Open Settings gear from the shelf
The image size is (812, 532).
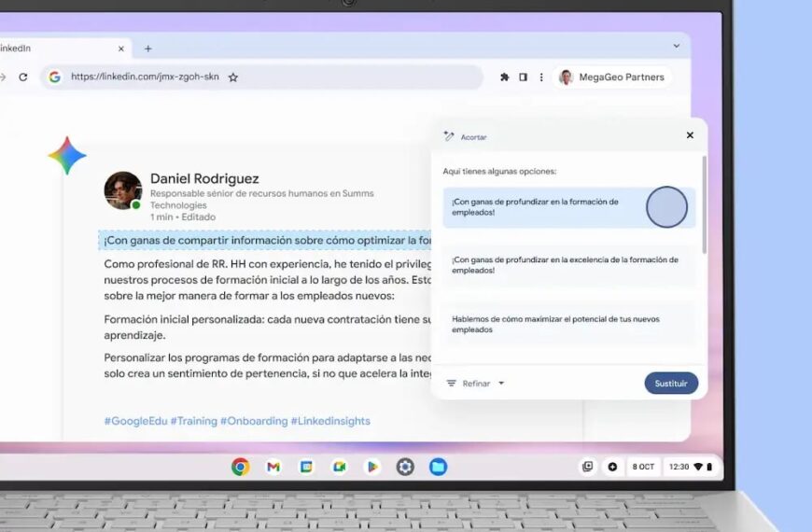coord(405,467)
